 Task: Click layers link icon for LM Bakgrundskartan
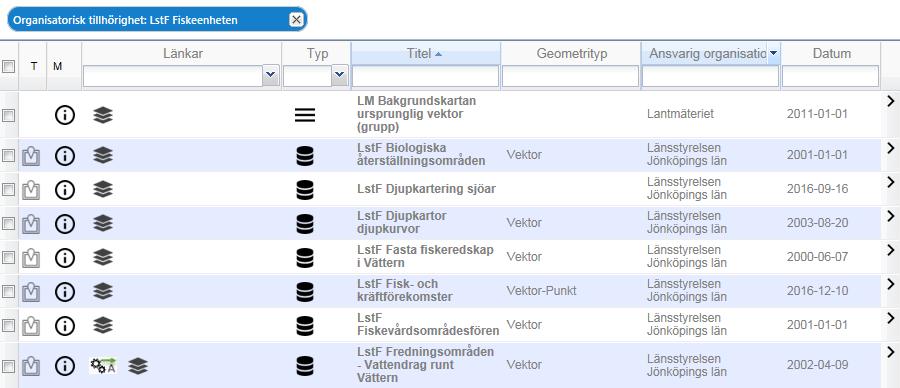pos(103,115)
